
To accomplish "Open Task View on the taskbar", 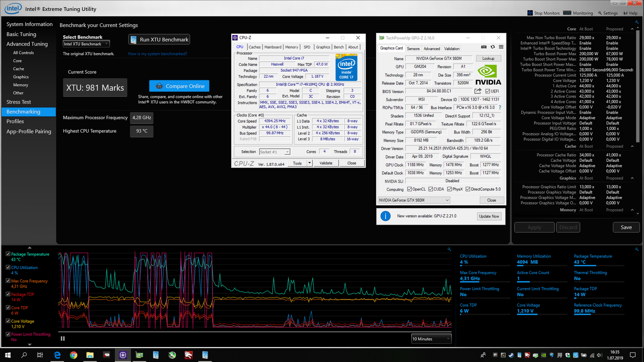I will click(x=40, y=355).
